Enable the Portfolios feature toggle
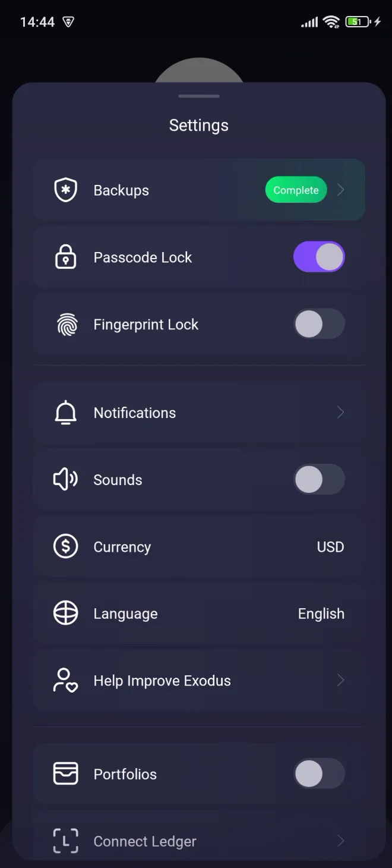The image size is (392, 868). click(319, 773)
